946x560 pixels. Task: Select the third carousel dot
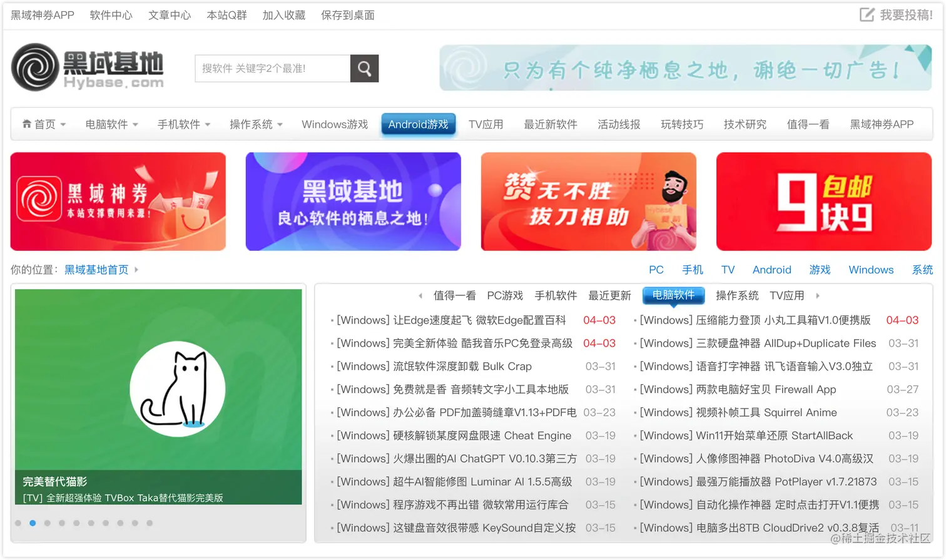47,523
